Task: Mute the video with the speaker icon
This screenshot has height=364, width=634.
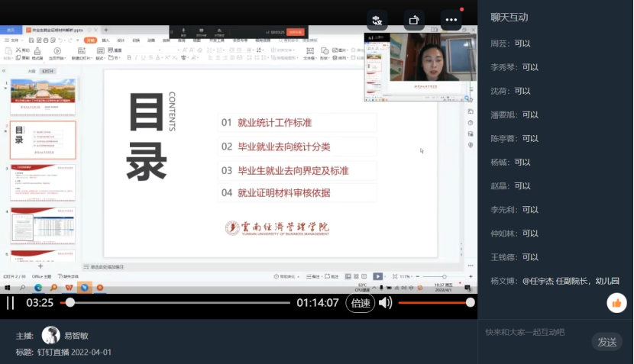Action: click(386, 303)
